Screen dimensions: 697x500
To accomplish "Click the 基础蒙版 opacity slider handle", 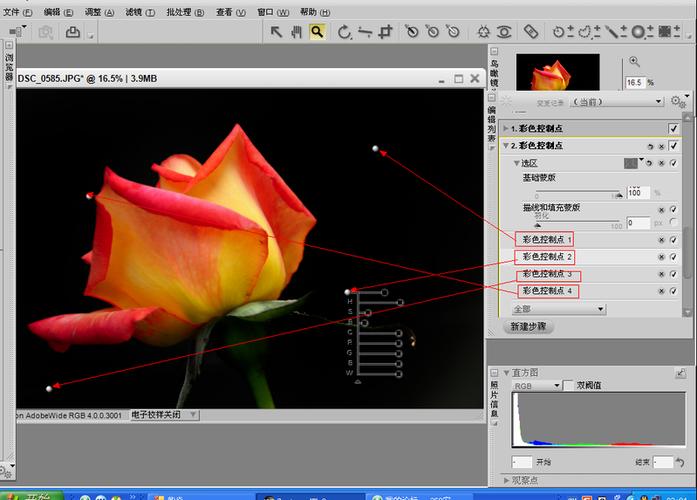I will coord(619,195).
